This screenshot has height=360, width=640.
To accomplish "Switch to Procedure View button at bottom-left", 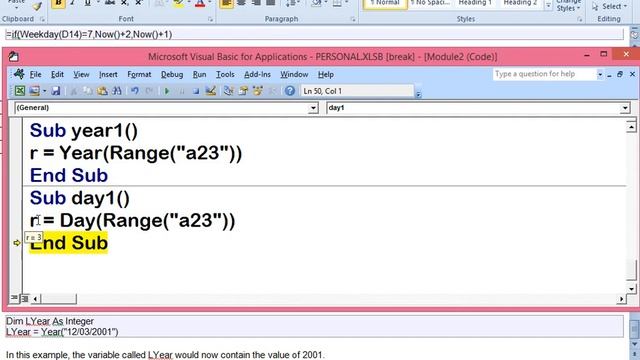I will coord(14,298).
